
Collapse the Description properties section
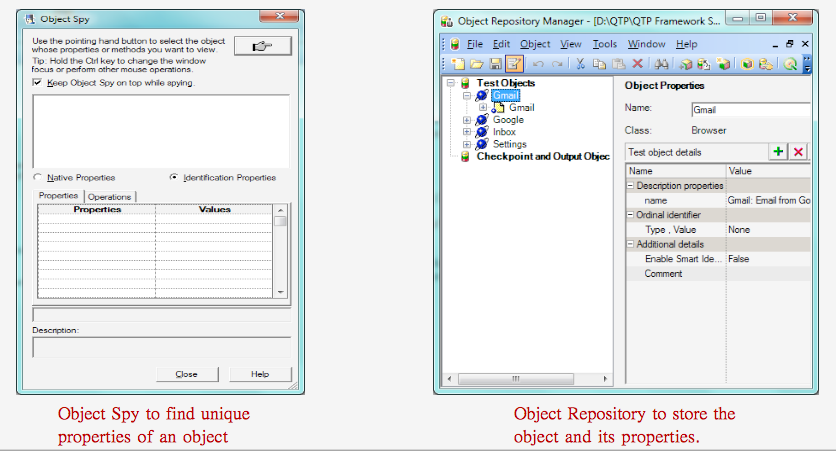[630, 186]
